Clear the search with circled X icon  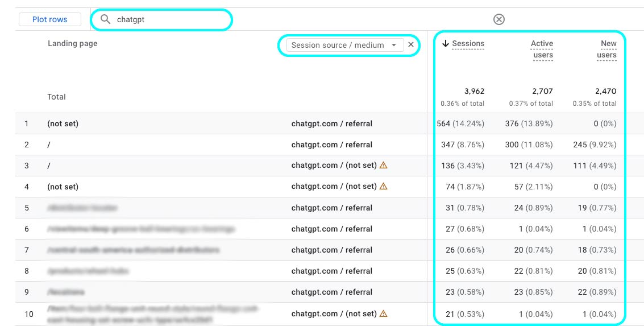(498, 19)
